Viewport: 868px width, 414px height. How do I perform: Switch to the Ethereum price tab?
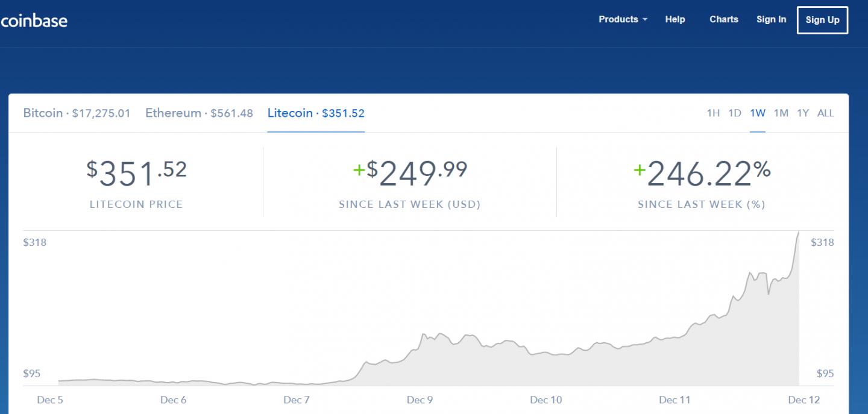(x=199, y=113)
